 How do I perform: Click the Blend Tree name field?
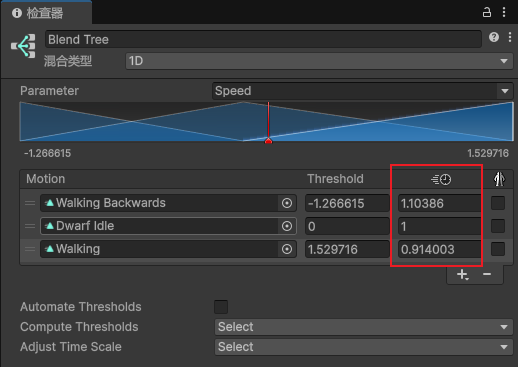tap(263, 39)
